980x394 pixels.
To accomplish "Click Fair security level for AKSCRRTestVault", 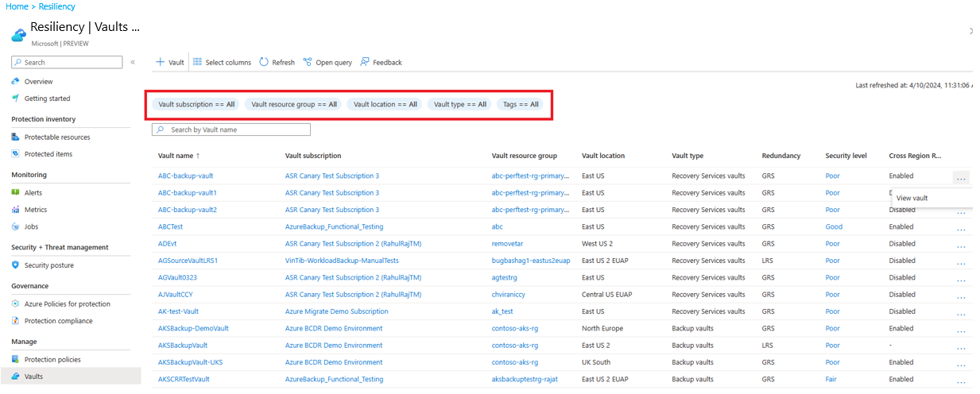I will tap(831, 379).
